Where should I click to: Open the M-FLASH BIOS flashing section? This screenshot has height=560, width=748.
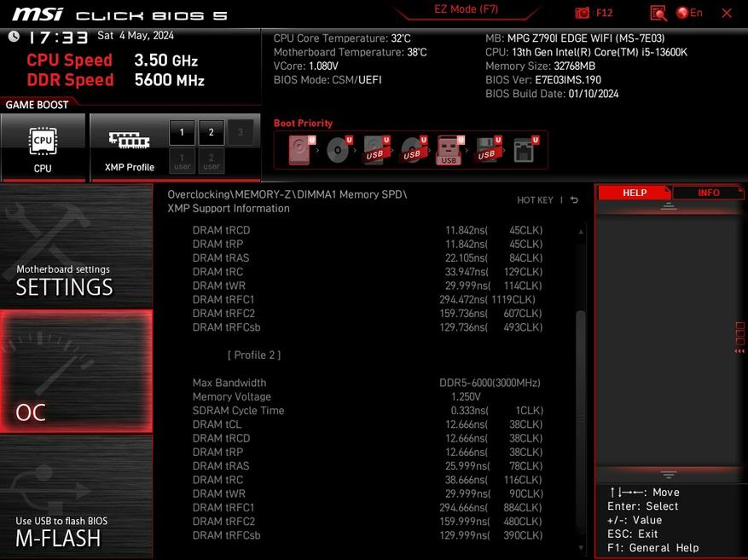pyautogui.click(x=76, y=497)
